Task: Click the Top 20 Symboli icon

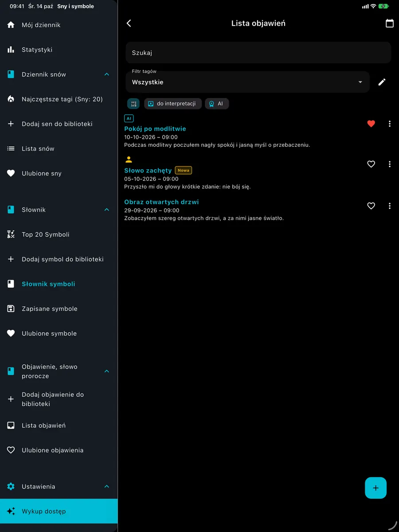Action: [x=11, y=235]
